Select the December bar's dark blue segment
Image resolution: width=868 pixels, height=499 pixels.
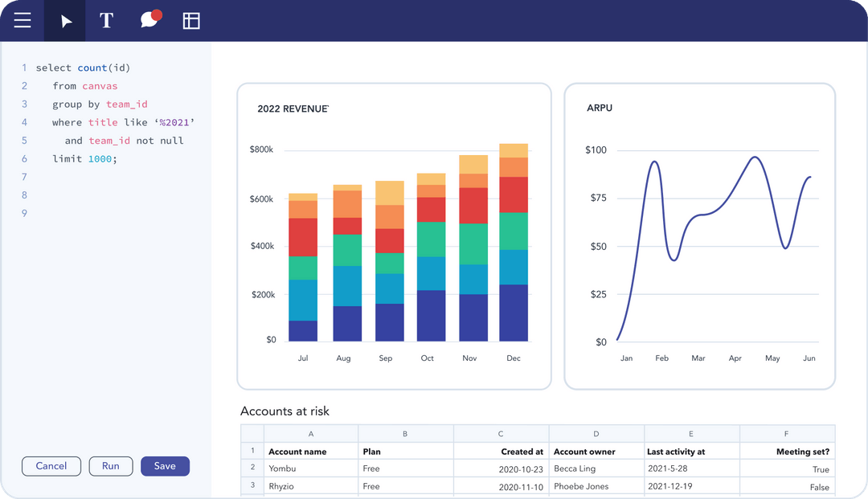(513, 313)
